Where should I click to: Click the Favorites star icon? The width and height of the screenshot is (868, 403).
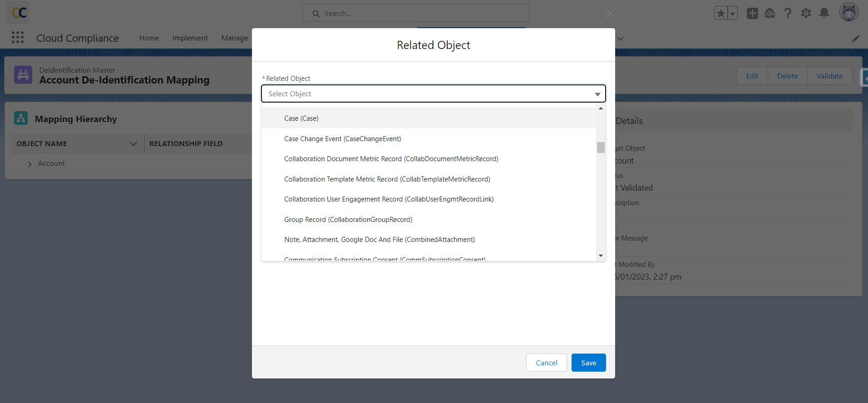720,13
